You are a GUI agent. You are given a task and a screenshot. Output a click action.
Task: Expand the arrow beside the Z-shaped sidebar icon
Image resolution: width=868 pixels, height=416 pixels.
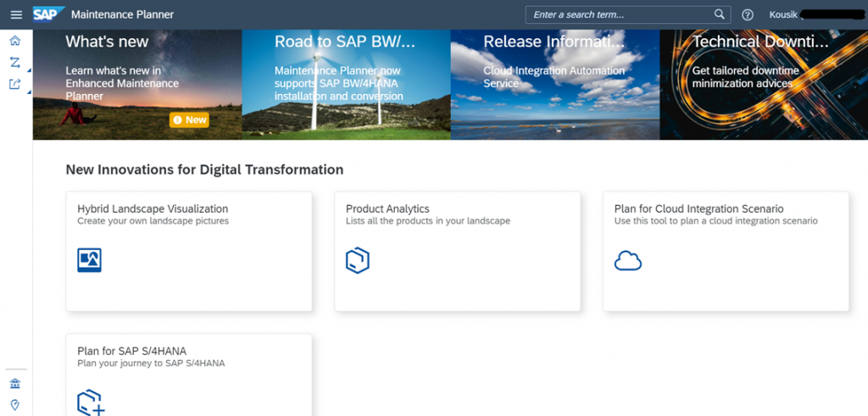29,69
